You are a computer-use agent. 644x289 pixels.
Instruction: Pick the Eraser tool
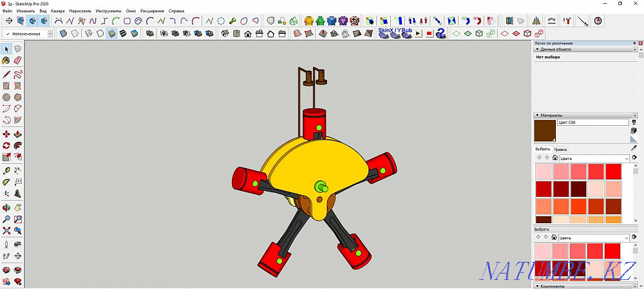(x=17, y=61)
